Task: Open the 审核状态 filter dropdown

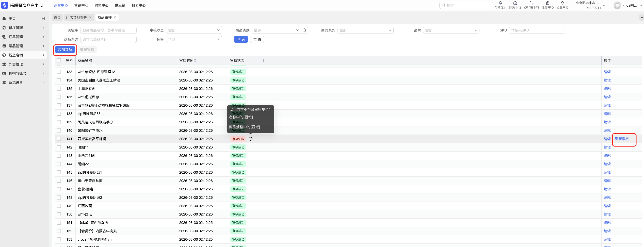Action: (194, 30)
